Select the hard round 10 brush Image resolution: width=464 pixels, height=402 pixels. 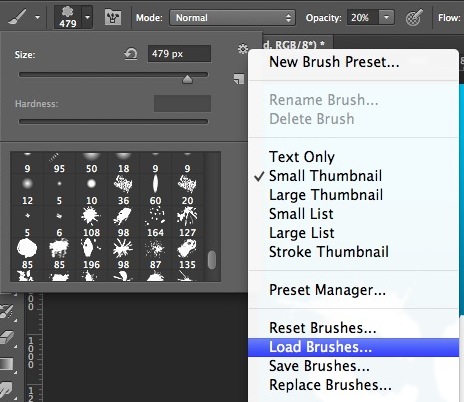91,191
